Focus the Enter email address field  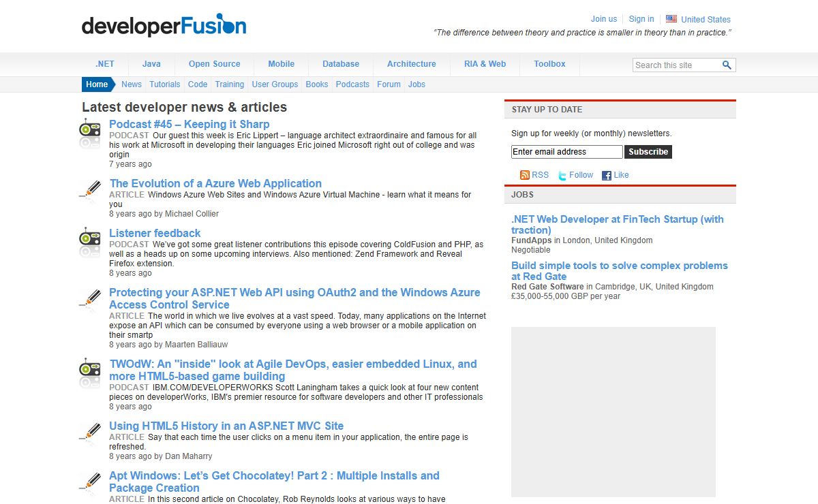click(567, 152)
